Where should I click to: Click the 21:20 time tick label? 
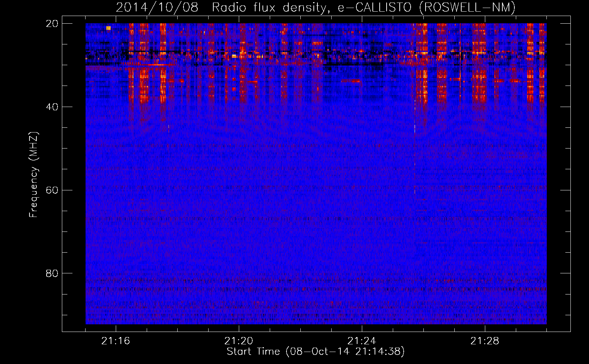(x=239, y=341)
